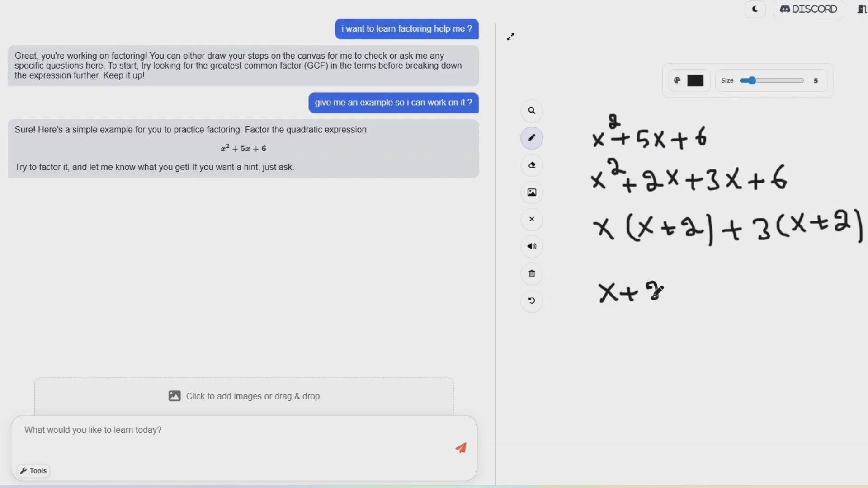This screenshot has width=868, height=488.
Task: Play audio using the speaker icon
Action: click(x=532, y=246)
